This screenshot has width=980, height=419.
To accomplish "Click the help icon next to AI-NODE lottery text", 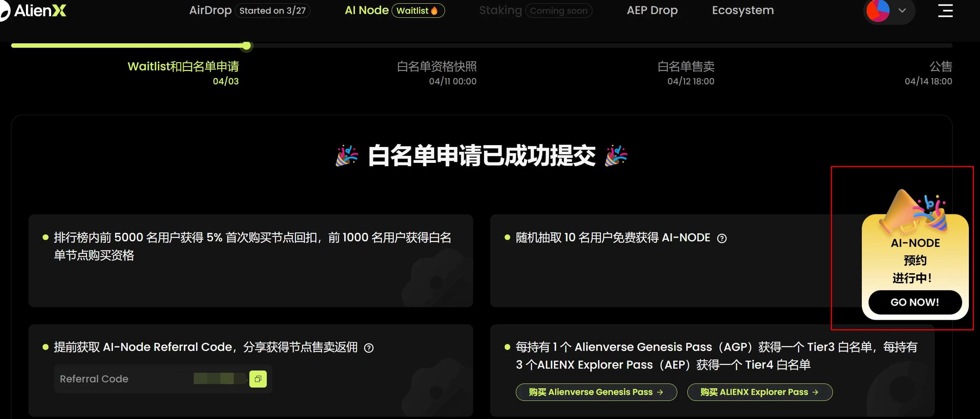I will pyautogui.click(x=723, y=238).
